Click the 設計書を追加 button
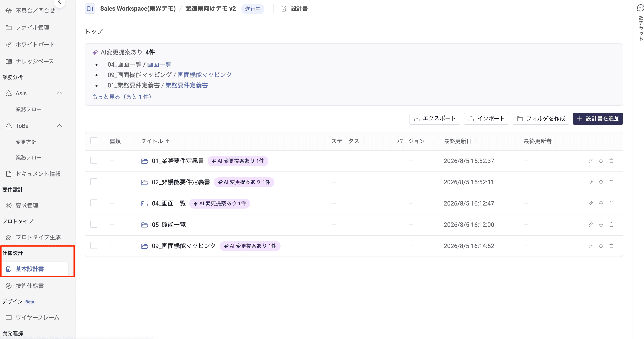Viewport: 644px width, 339px height. (x=598, y=119)
